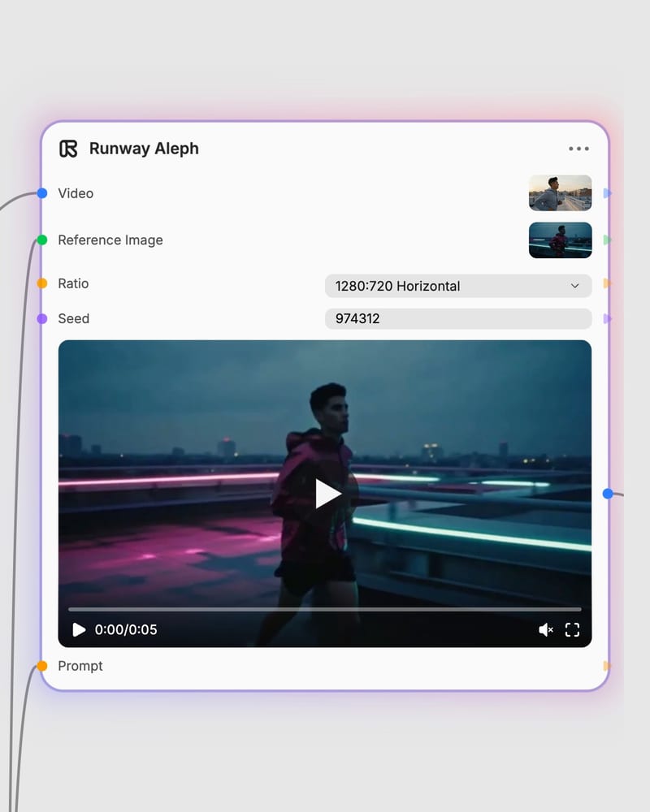Click the Runway Aleph node title
This screenshot has height=812, width=650.
pyautogui.click(x=144, y=149)
